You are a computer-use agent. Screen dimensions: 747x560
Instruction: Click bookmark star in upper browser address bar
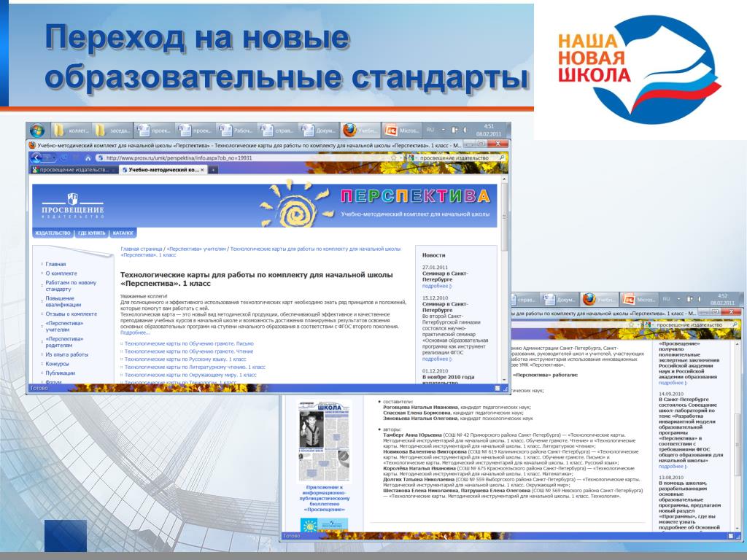(x=393, y=157)
